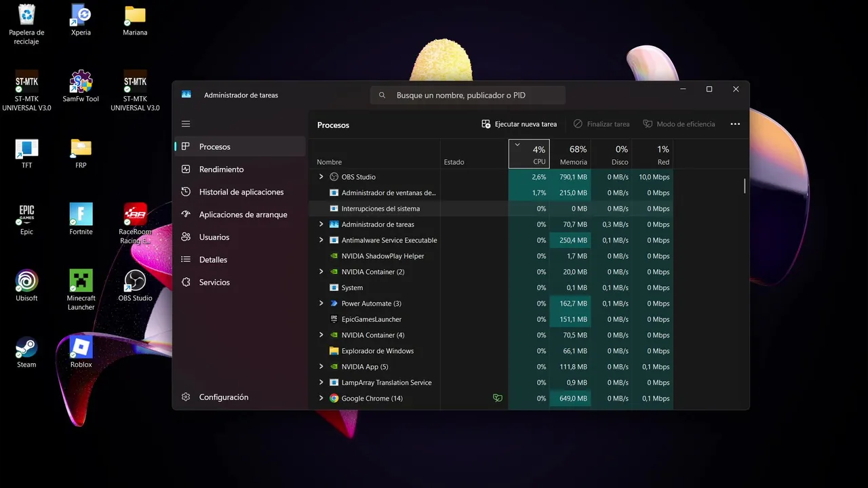The image size is (868, 488).
Task: Select the Xperia desktop shortcut
Action: [81, 20]
